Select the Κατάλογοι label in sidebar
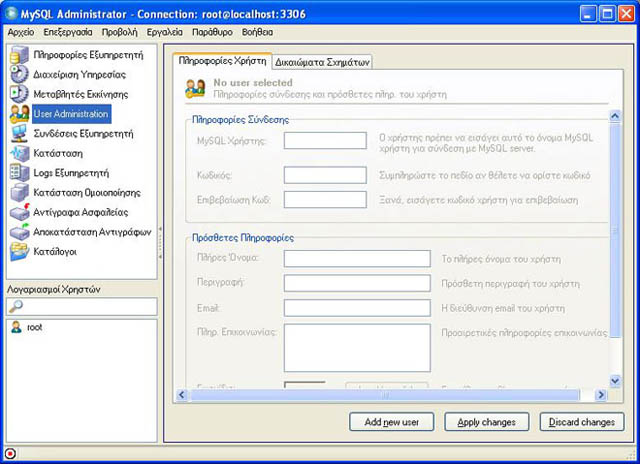This screenshot has width=640, height=464. click(55, 252)
